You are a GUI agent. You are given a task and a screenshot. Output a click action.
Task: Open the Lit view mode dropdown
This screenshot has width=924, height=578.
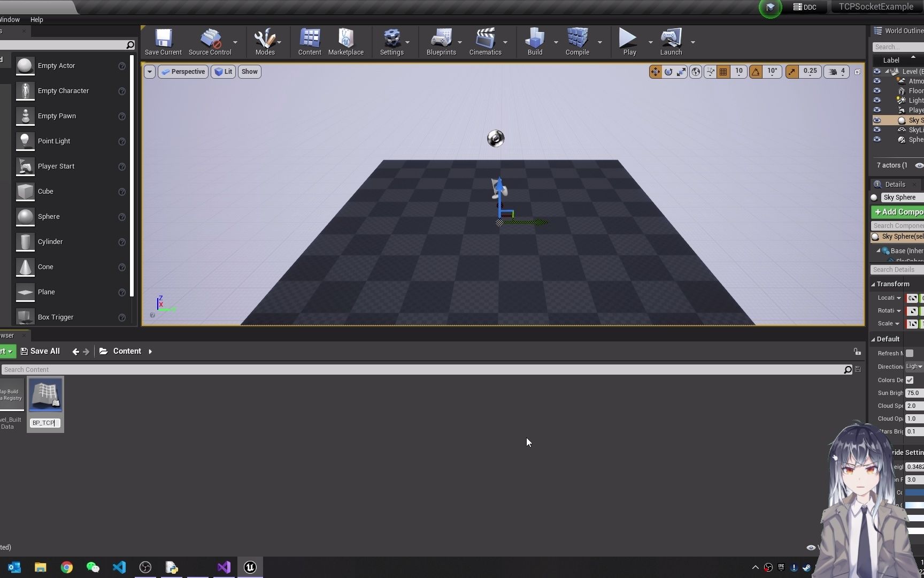[x=223, y=71]
